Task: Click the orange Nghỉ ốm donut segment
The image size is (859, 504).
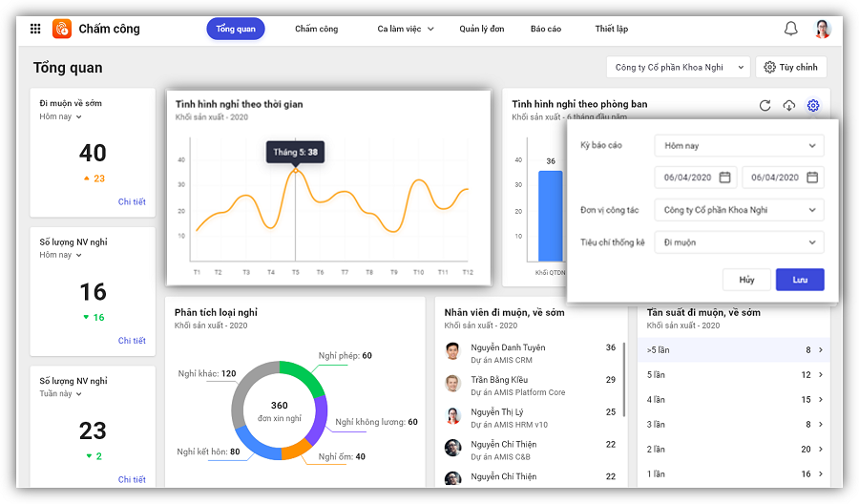Action: click(296, 450)
